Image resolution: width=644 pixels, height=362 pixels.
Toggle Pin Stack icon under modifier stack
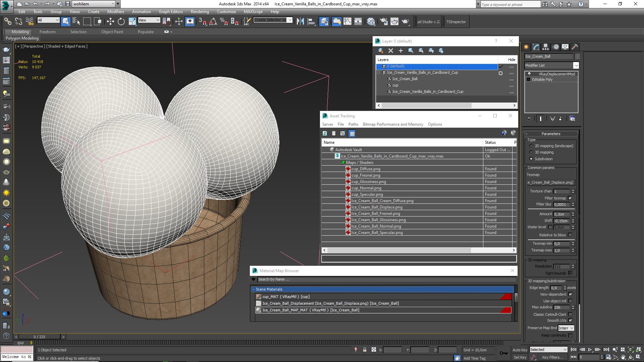click(529, 119)
